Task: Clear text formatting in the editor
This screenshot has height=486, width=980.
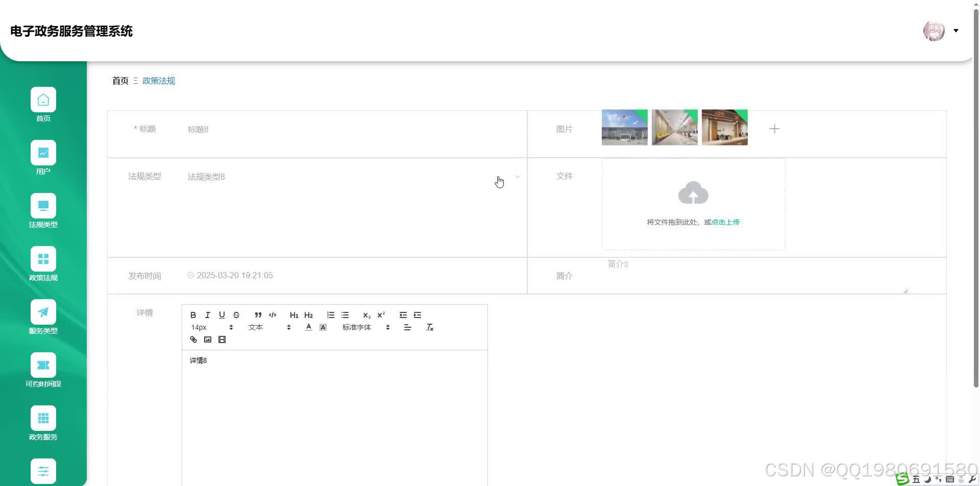Action: coord(430,327)
